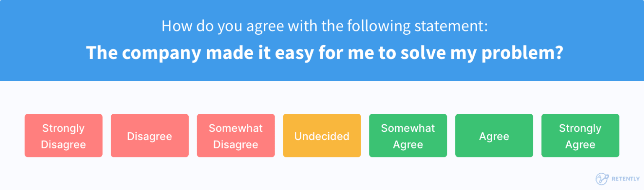Select the orange Undecided option
The image size is (644, 190).
point(322,136)
